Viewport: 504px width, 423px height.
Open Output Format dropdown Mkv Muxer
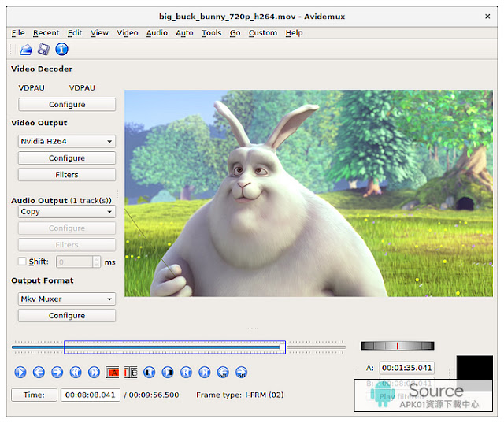(x=67, y=299)
